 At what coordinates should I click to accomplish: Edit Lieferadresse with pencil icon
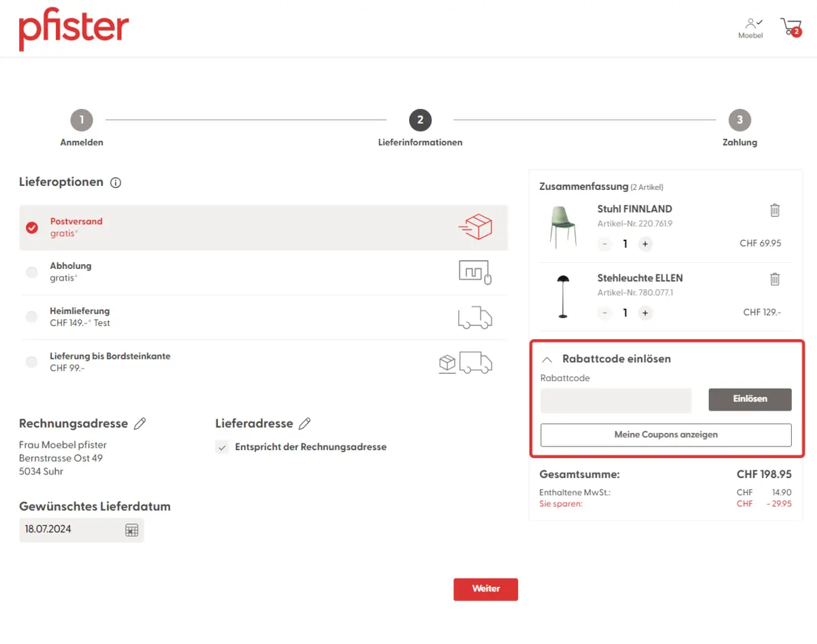click(x=304, y=423)
